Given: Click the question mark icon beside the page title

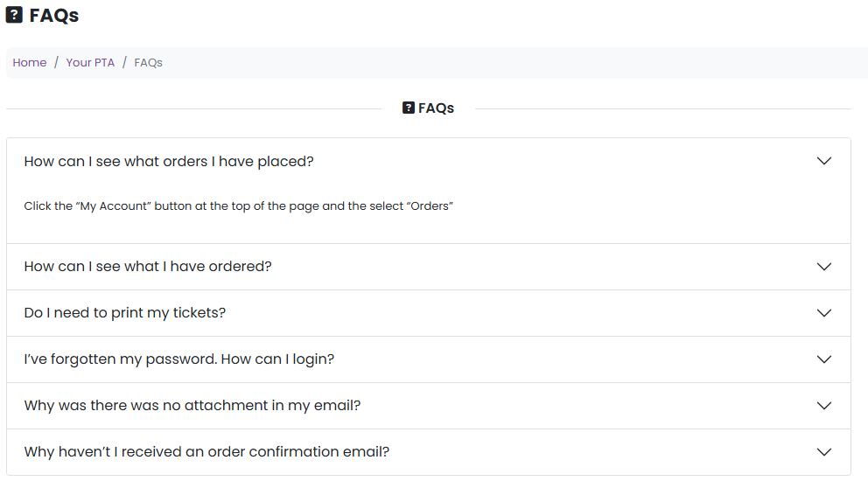Looking at the screenshot, I should coord(14,15).
